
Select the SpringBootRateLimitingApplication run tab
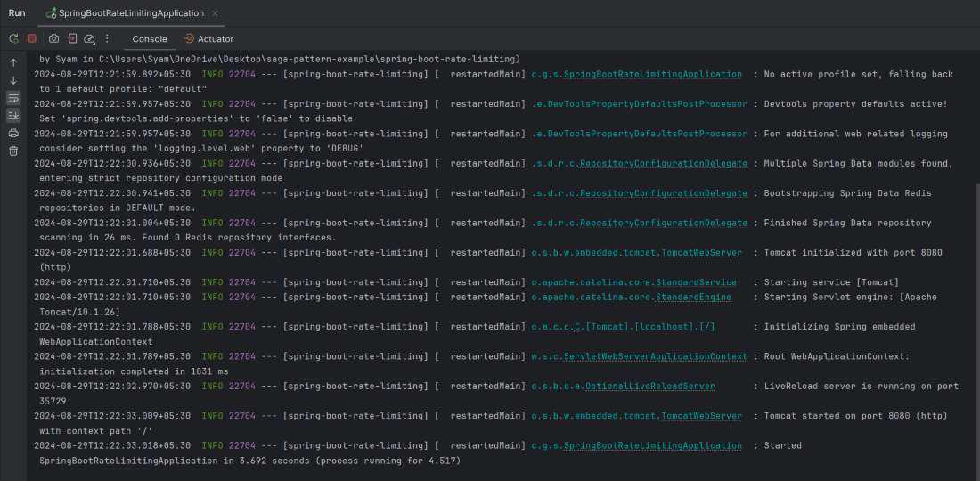click(x=131, y=13)
